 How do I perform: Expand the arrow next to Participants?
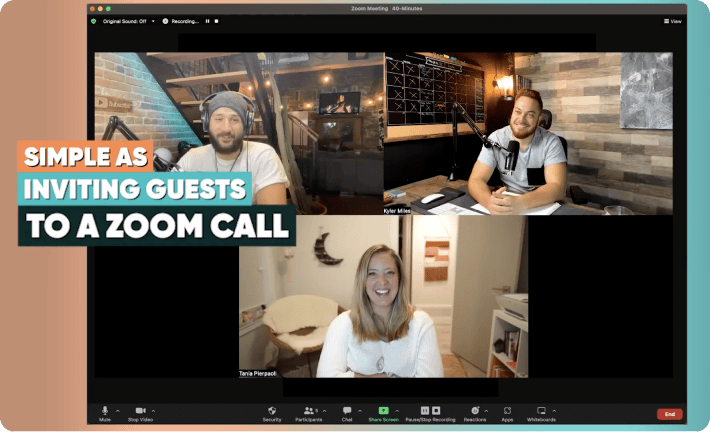click(325, 411)
